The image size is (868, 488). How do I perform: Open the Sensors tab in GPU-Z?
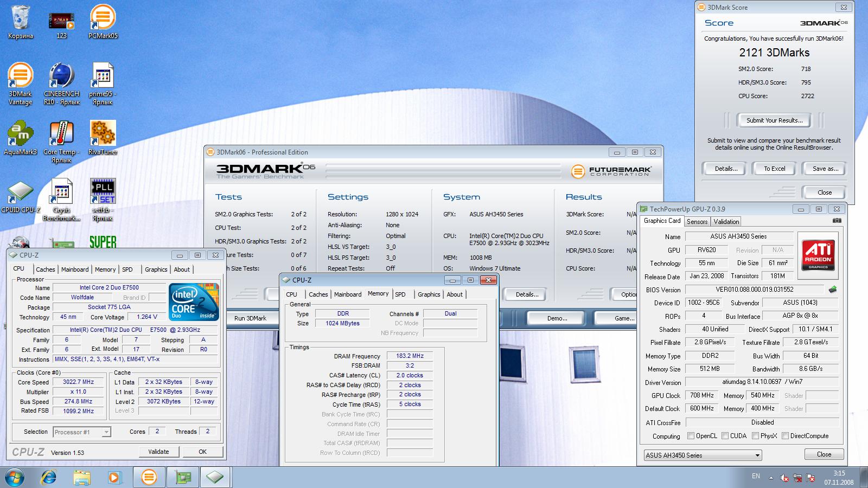point(697,221)
